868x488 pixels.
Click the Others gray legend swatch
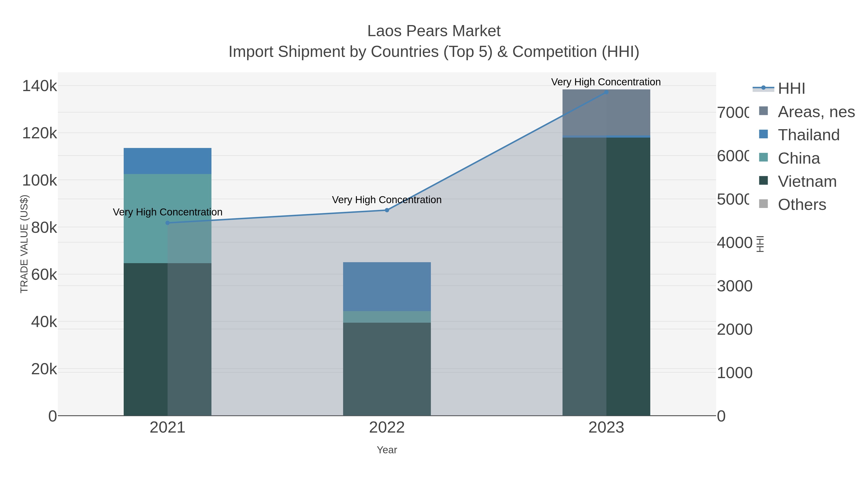[x=764, y=204]
